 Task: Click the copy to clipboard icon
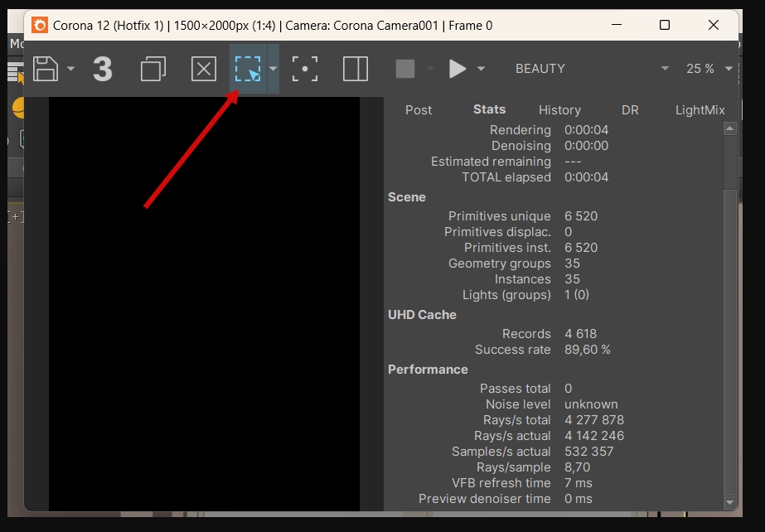[x=153, y=69]
